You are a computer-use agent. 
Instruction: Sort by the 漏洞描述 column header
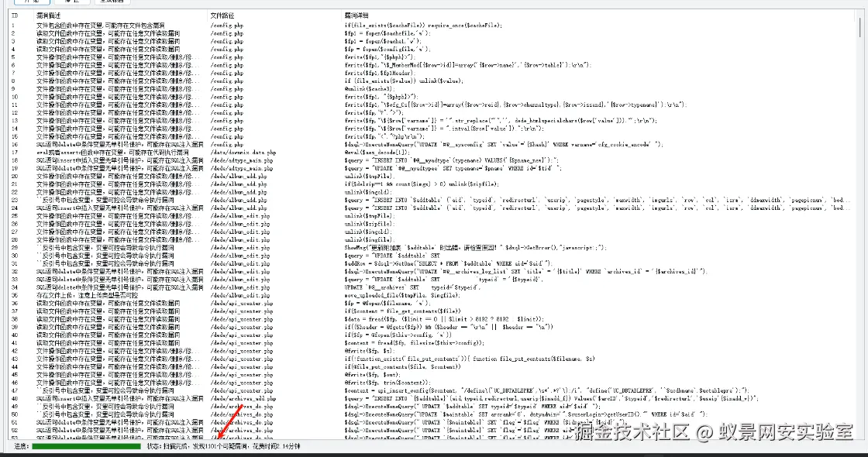pyautogui.click(x=49, y=15)
